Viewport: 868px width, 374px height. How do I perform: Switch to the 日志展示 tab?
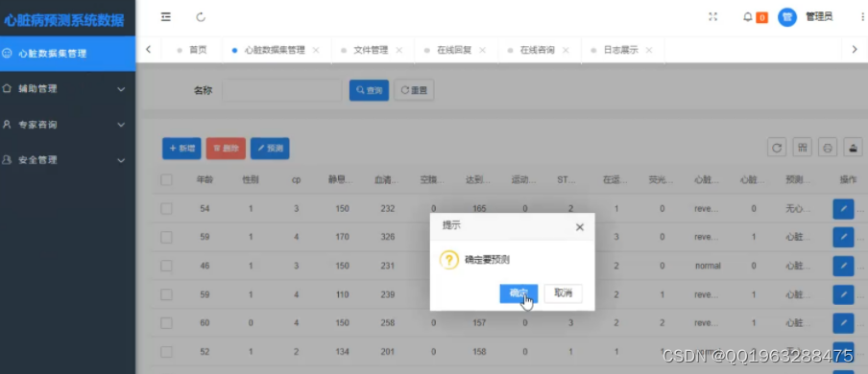(620, 50)
